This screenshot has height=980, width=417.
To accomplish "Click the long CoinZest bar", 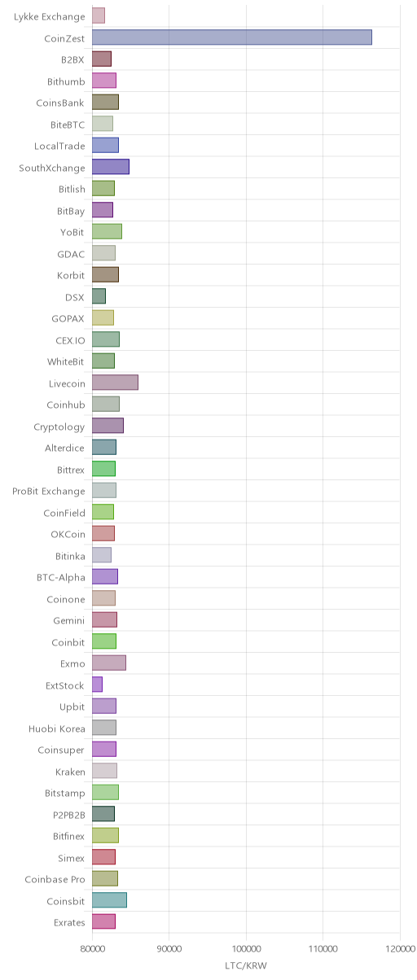I will [x=232, y=37].
